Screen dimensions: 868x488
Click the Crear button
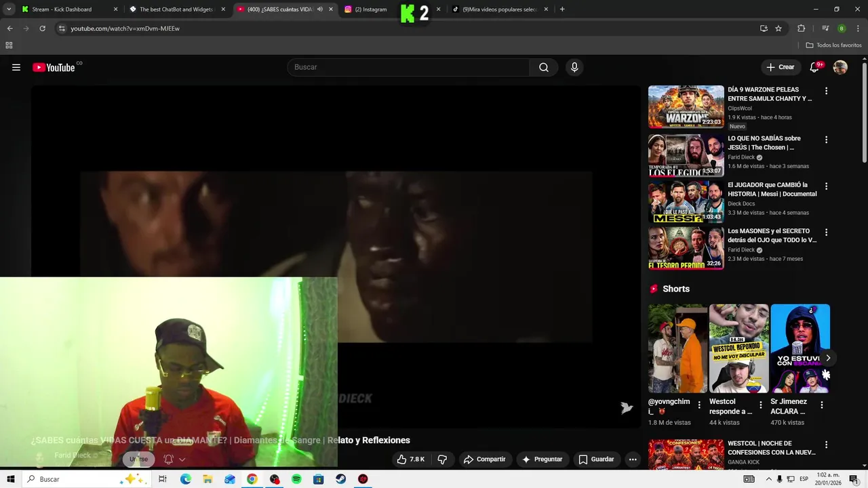coord(781,67)
